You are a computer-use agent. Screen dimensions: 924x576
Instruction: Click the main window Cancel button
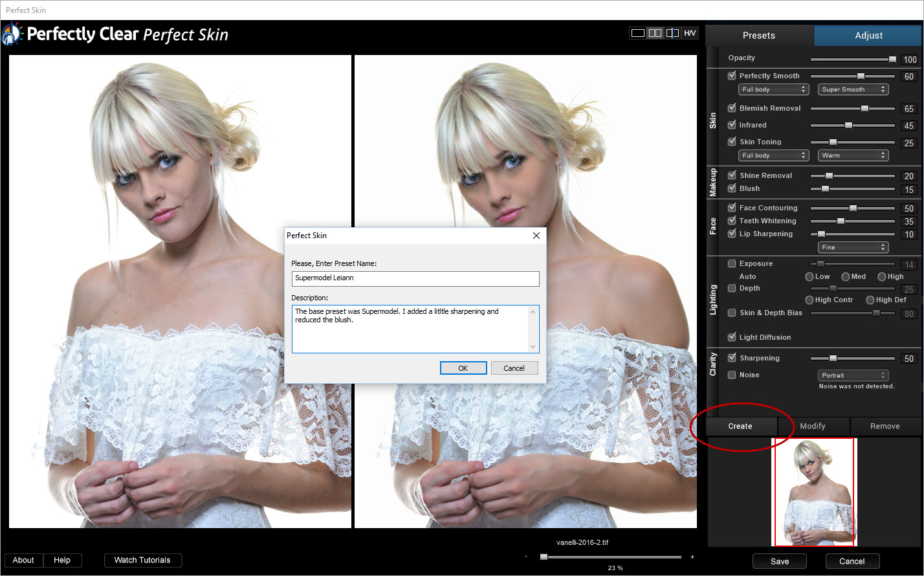[852, 561]
